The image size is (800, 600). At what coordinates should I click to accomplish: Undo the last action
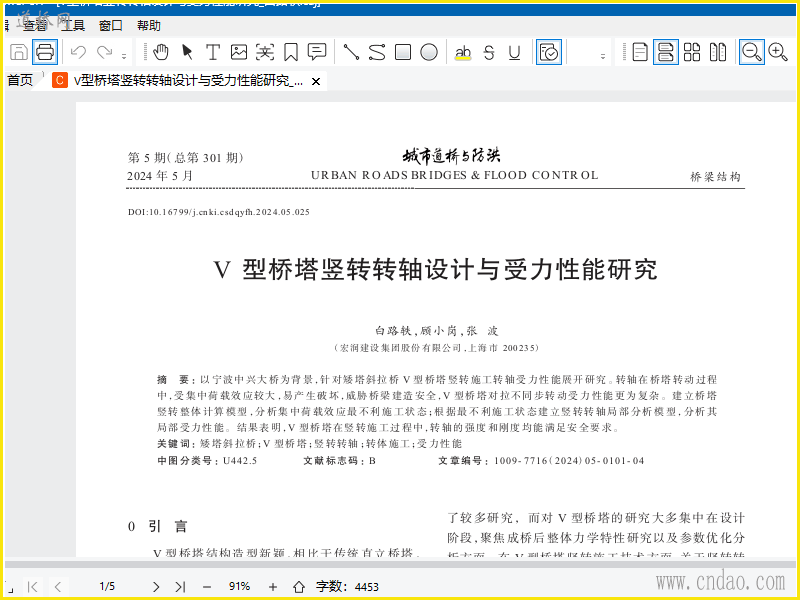pos(78,52)
